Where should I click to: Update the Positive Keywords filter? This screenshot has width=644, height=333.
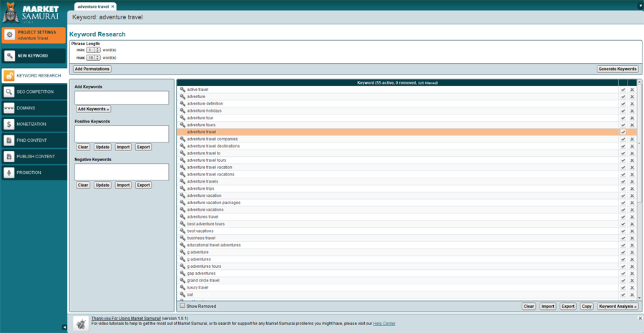pyautogui.click(x=102, y=148)
